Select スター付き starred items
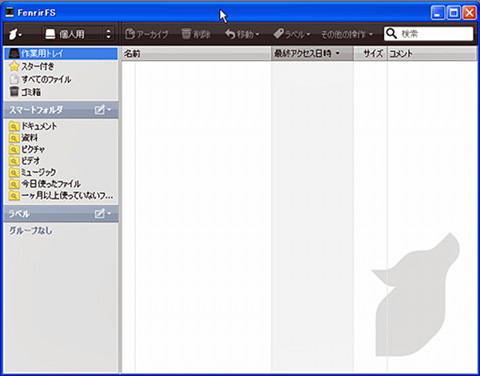 tap(61, 66)
